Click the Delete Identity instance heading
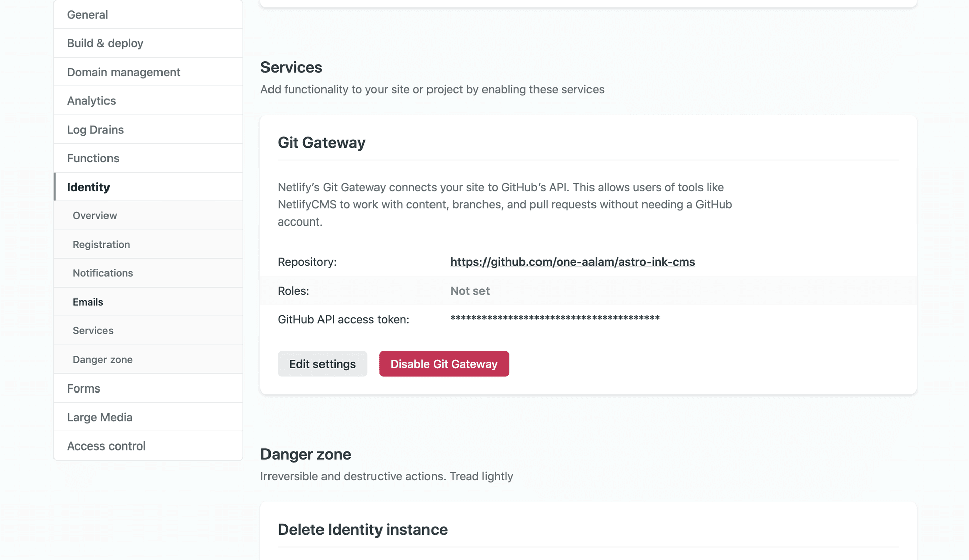 (362, 529)
